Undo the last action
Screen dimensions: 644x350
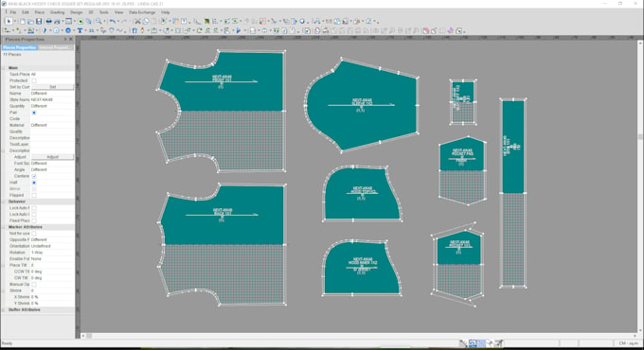[112, 21]
